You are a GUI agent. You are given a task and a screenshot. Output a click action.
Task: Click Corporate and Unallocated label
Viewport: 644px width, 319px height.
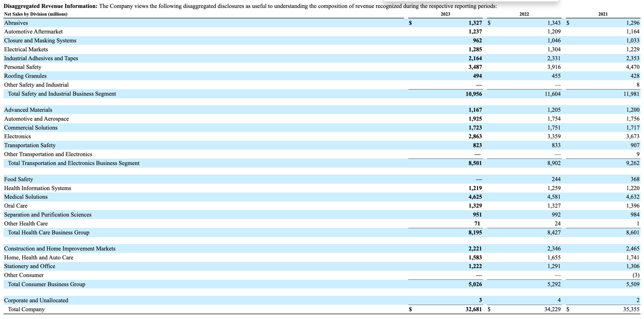tap(36, 300)
